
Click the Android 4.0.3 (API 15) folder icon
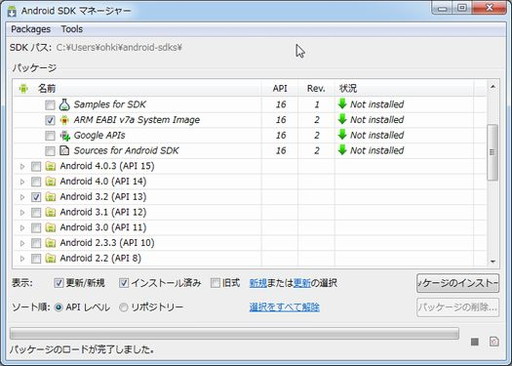[x=50, y=166]
